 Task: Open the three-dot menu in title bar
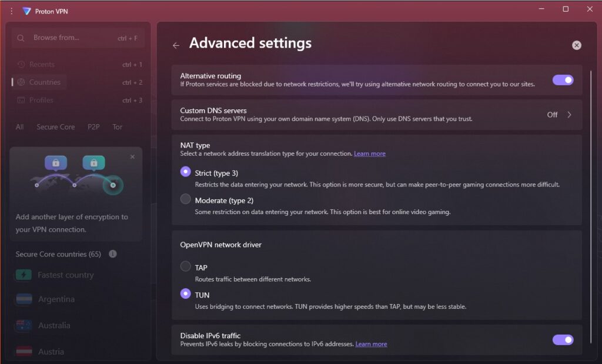click(12, 11)
